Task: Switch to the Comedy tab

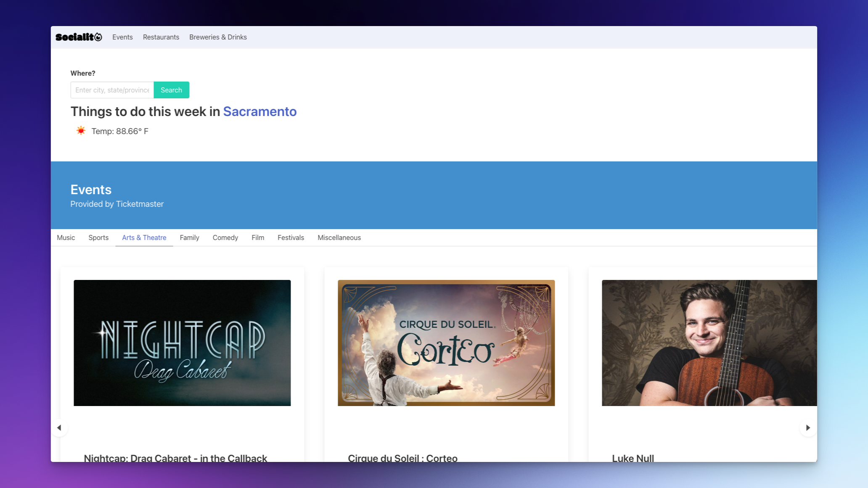Action: (225, 237)
